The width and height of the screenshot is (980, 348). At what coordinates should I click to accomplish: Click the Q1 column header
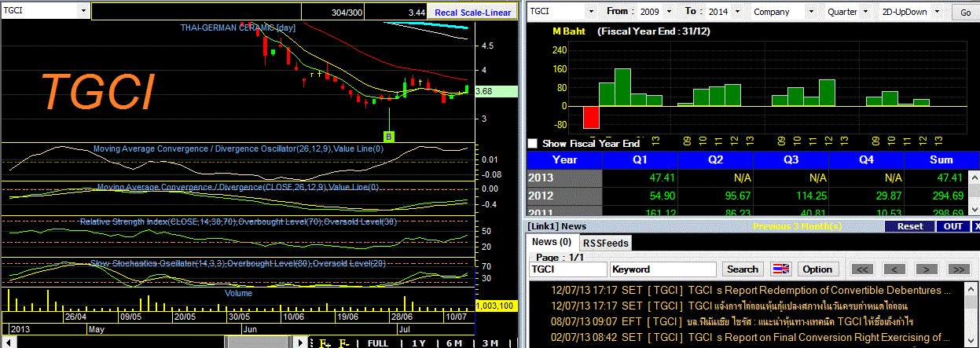[639, 160]
